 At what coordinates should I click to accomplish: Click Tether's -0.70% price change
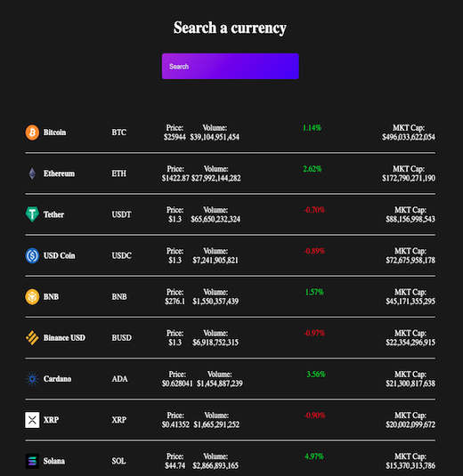(x=314, y=210)
